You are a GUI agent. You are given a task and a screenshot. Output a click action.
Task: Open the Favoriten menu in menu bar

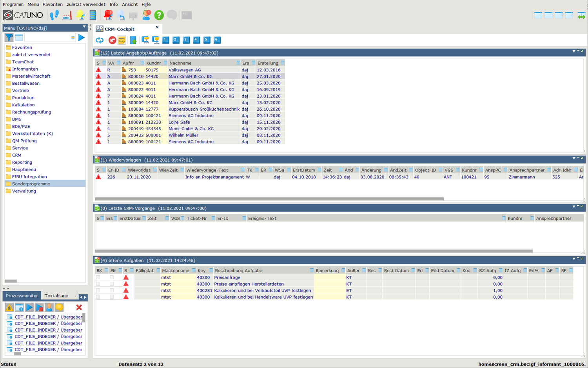pyautogui.click(x=53, y=4)
